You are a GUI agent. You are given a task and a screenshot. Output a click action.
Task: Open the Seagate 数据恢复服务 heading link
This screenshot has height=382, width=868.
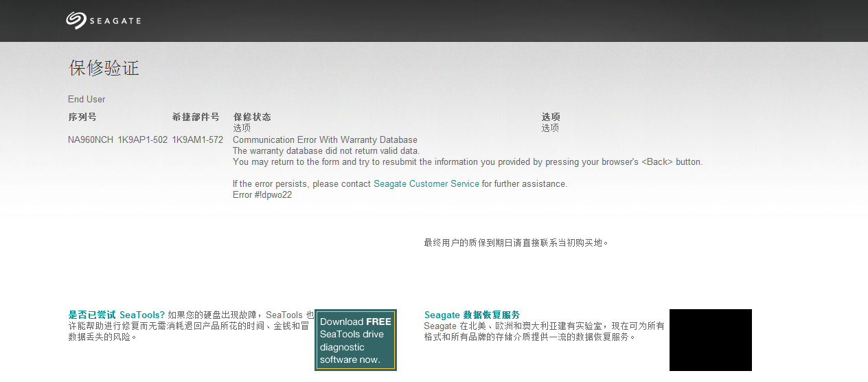pyautogui.click(x=472, y=315)
